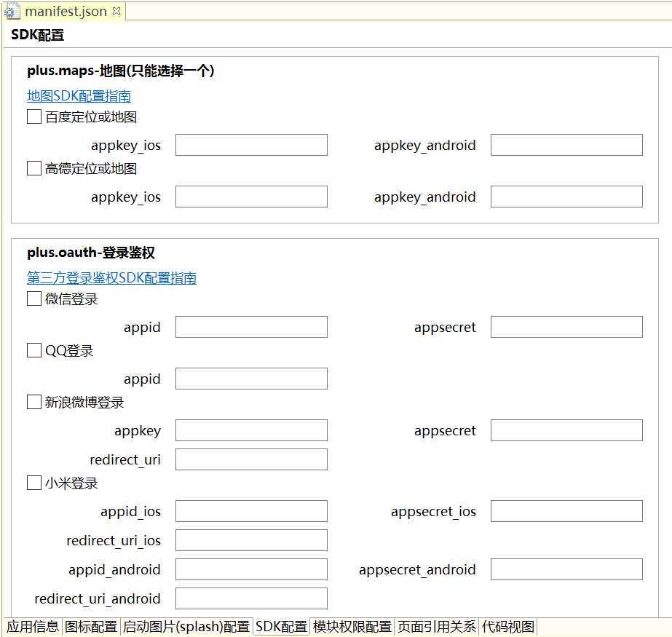Focus the 微信登录 appsecret field
672x637 pixels.
tap(566, 328)
